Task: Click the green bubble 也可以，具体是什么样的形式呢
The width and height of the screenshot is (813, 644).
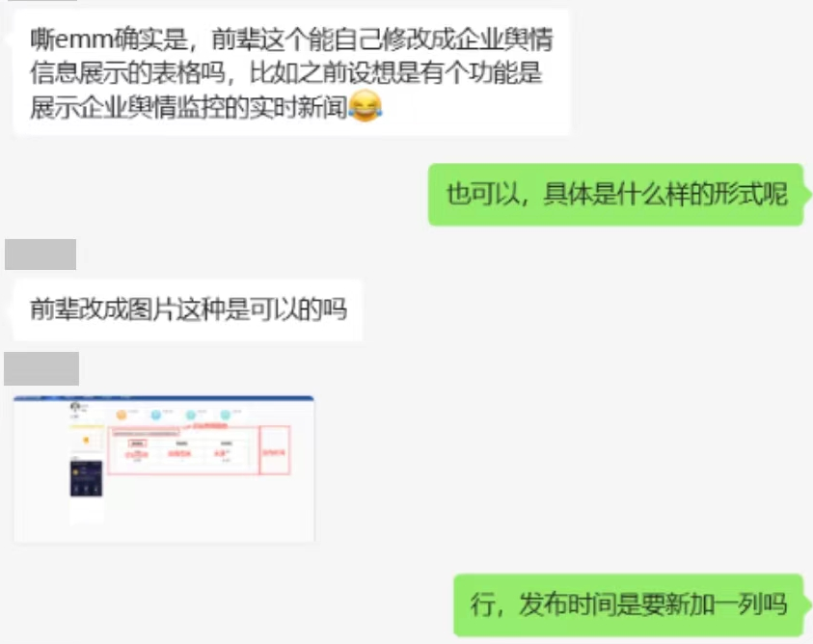Action: [x=616, y=195]
